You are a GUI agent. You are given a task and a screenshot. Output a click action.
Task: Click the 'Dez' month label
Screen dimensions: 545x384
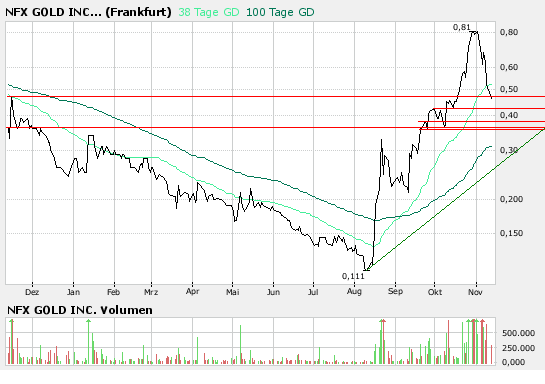pos(32,292)
